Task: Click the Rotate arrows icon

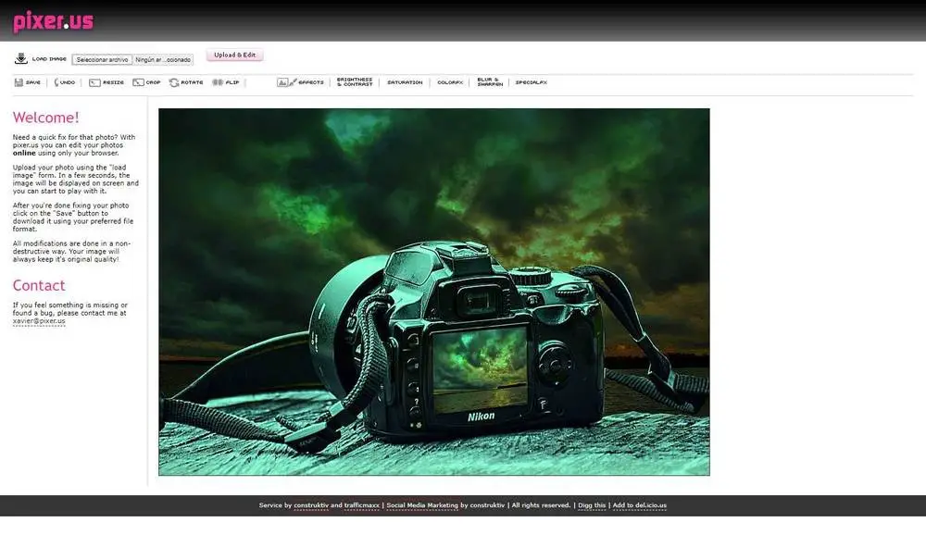Action: pyautogui.click(x=174, y=82)
